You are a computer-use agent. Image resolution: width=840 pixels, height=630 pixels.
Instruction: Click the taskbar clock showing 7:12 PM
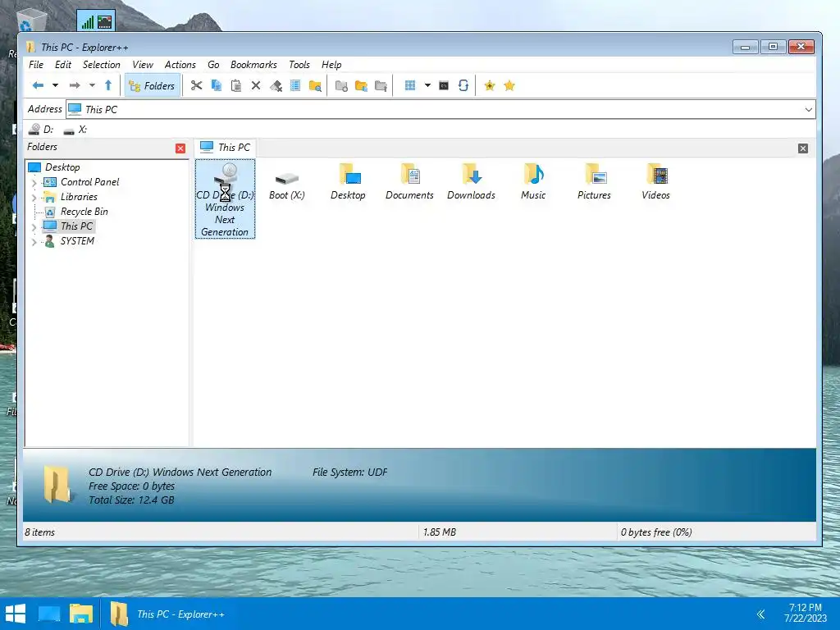pyautogui.click(x=806, y=613)
